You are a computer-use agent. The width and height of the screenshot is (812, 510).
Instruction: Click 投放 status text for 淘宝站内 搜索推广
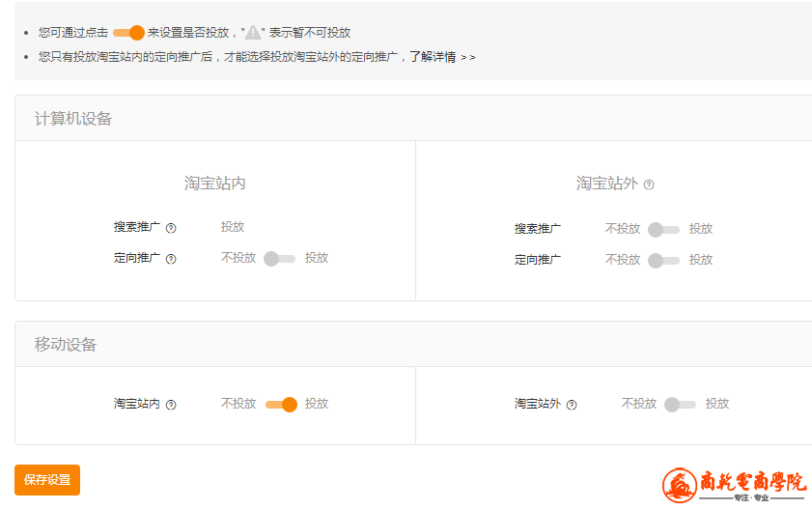click(233, 226)
